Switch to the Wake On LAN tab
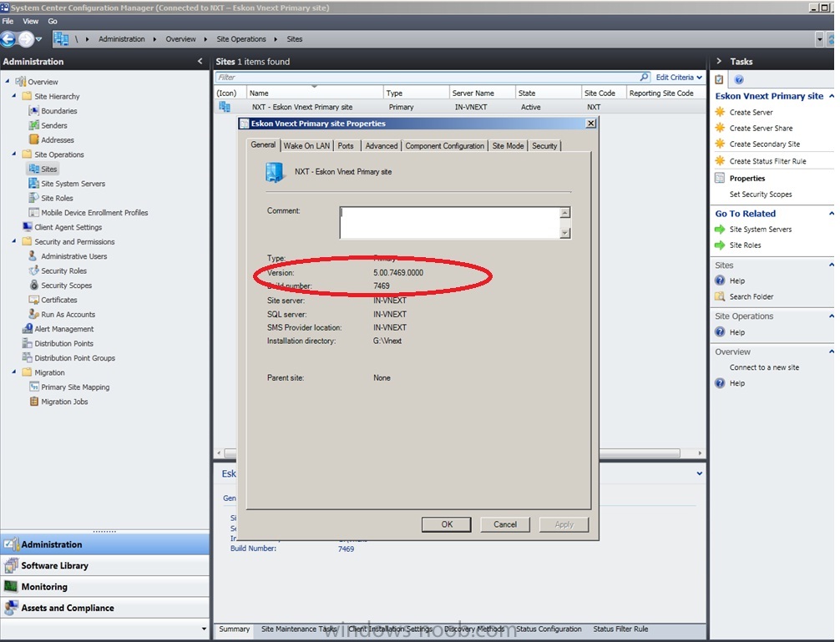This screenshot has height=642, width=840. point(306,145)
